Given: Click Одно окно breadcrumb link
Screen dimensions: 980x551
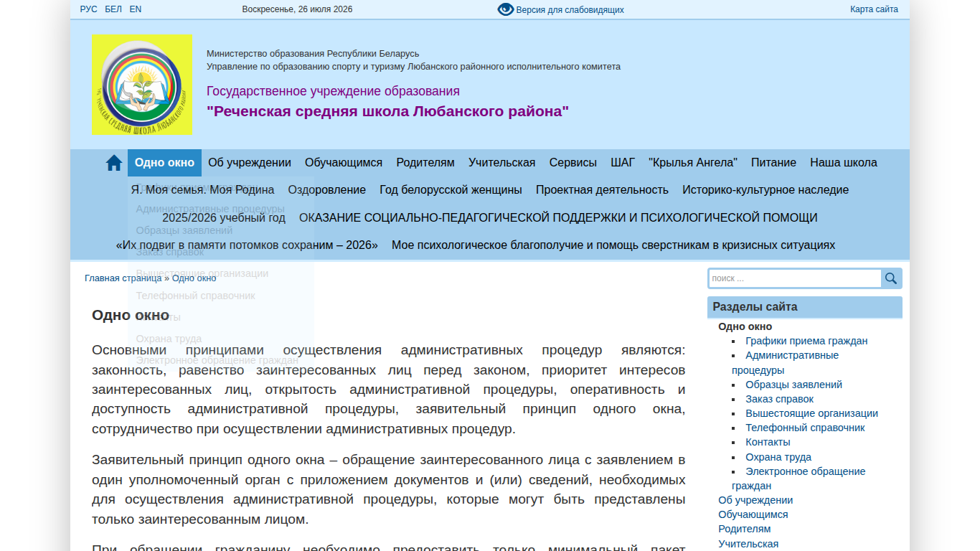Looking at the screenshot, I should [x=194, y=278].
